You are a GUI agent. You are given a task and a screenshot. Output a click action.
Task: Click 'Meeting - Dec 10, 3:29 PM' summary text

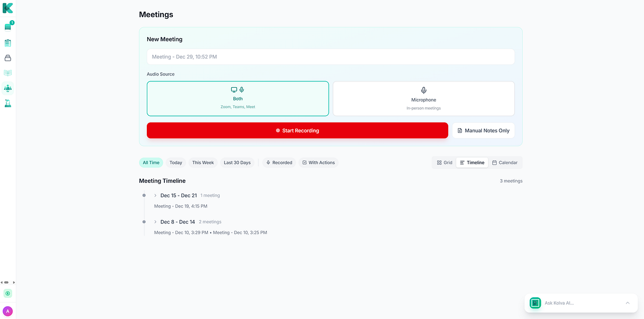click(181, 232)
